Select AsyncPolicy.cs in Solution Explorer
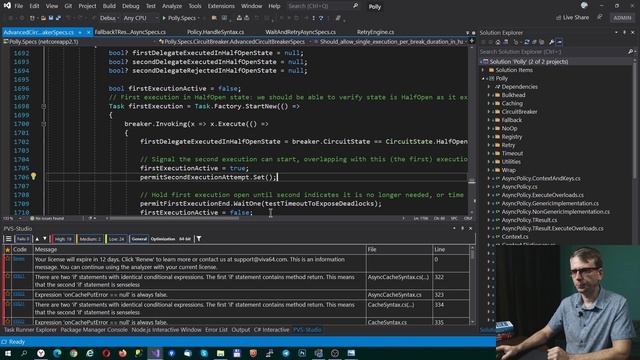 (x=519, y=187)
